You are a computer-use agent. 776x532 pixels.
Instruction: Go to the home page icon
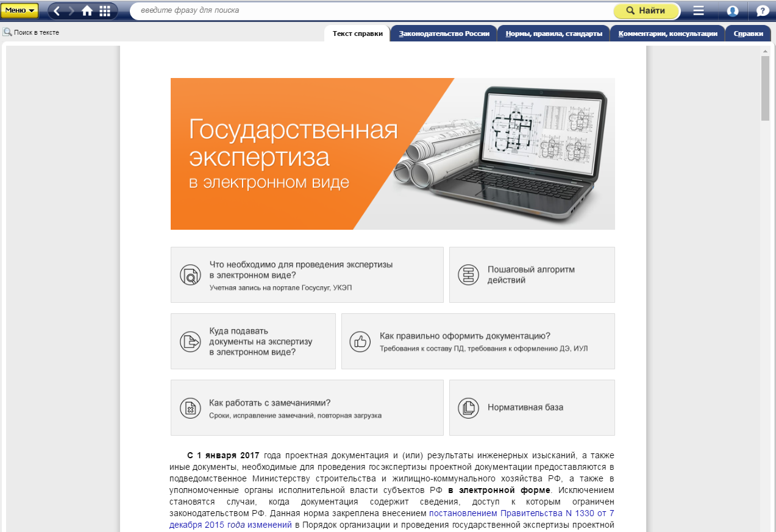click(87, 11)
